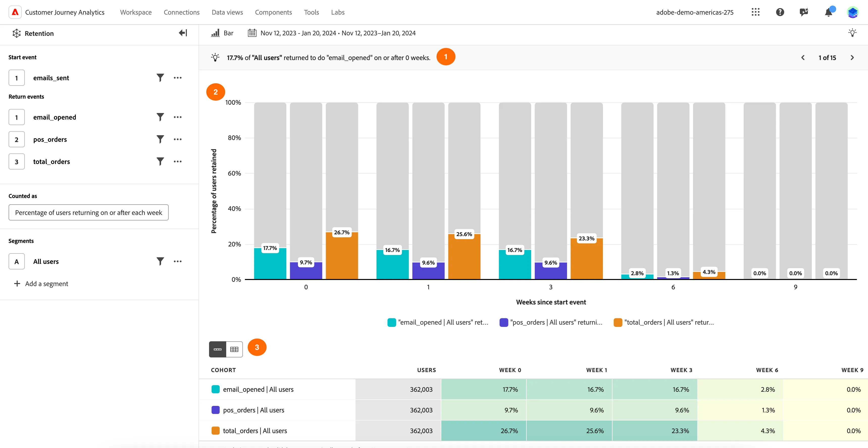The height and width of the screenshot is (448, 868).
Task: Click the WEEK 1 cell for pos_orders
Action: [x=569, y=410]
